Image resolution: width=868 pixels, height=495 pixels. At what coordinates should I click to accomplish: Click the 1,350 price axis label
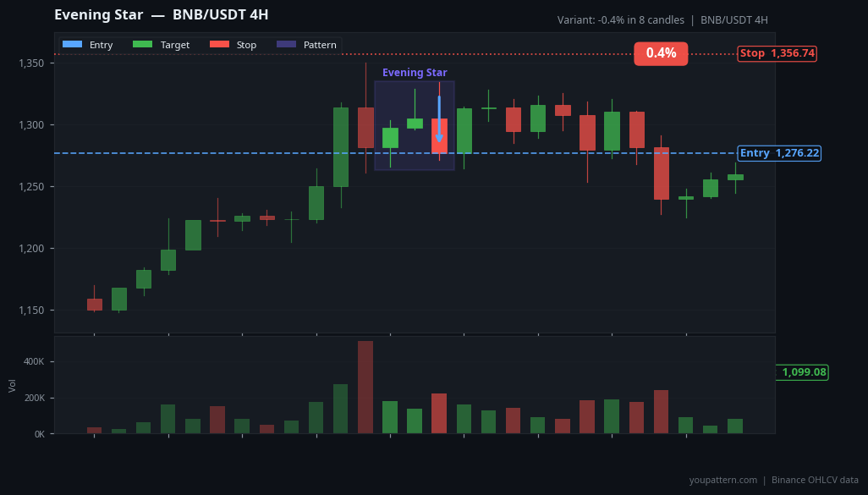click(x=31, y=63)
